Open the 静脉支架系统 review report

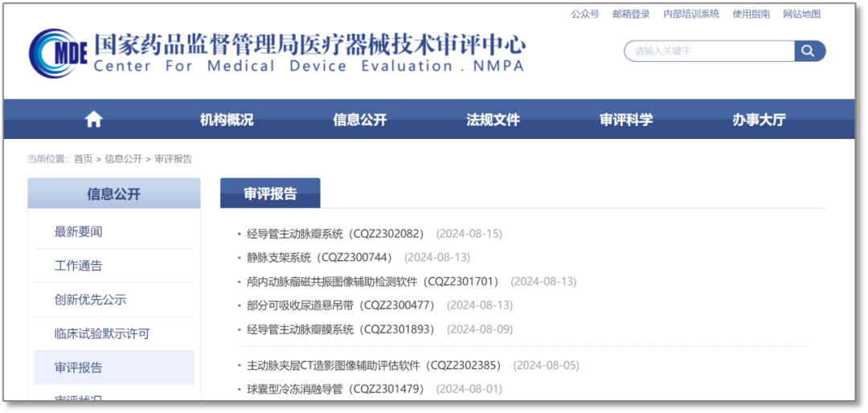point(319,257)
